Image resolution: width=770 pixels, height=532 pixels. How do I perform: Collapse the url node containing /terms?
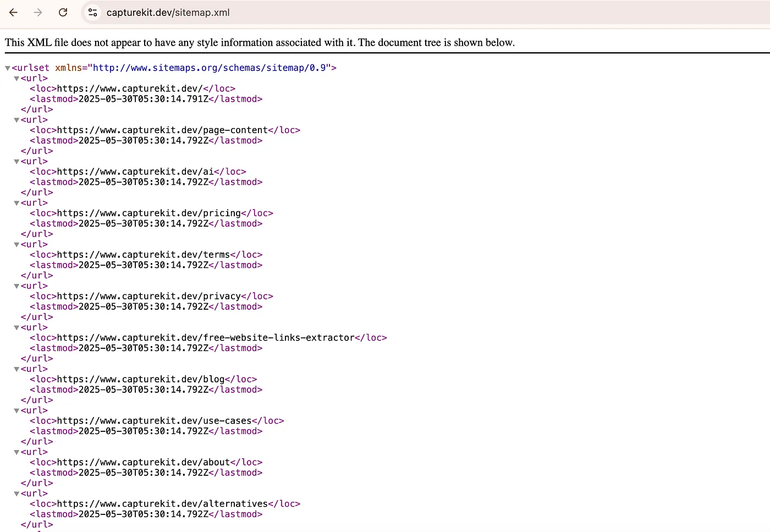coord(16,245)
